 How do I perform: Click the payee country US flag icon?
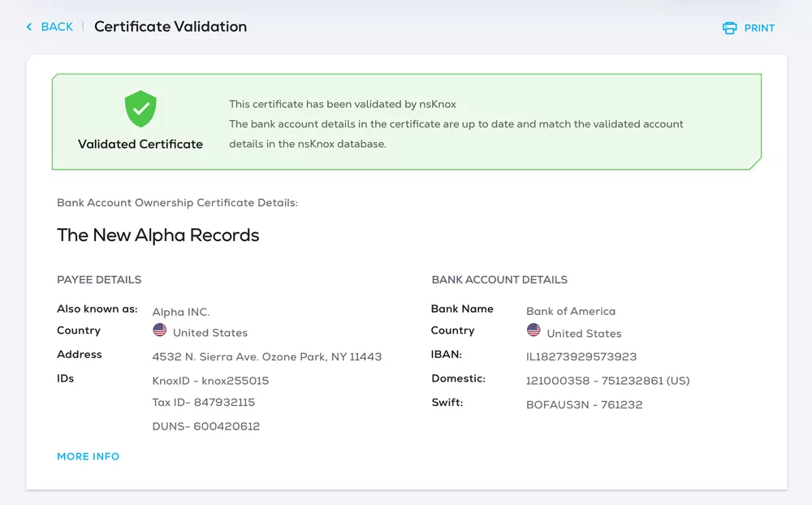[x=160, y=330]
